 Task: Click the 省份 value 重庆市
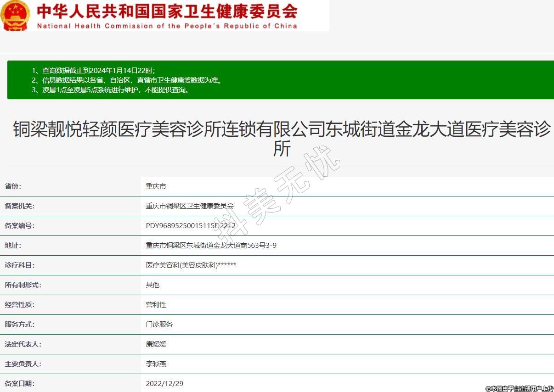[156, 186]
